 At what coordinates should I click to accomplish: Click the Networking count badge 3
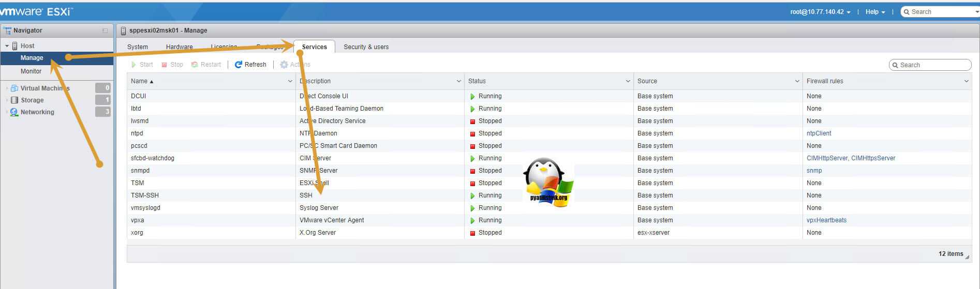coord(103,112)
